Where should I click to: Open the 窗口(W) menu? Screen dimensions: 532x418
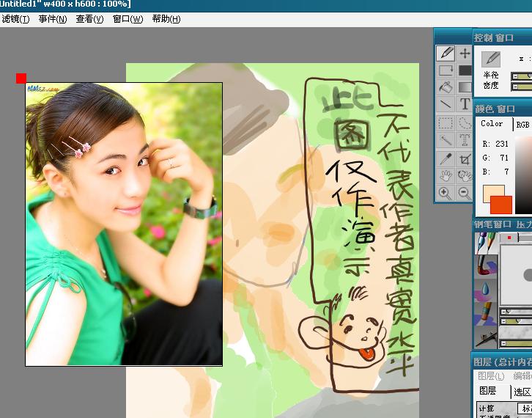[128, 18]
